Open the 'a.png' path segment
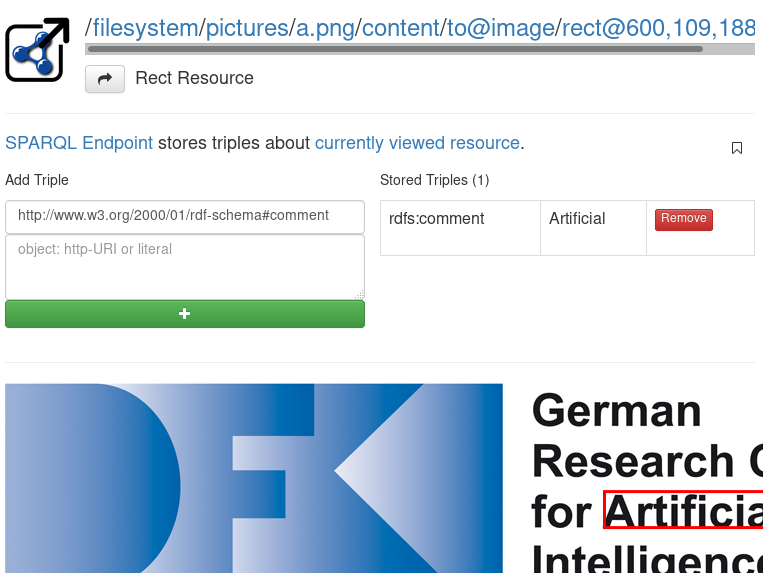The width and height of the screenshot is (763, 573). pyautogui.click(x=326, y=28)
